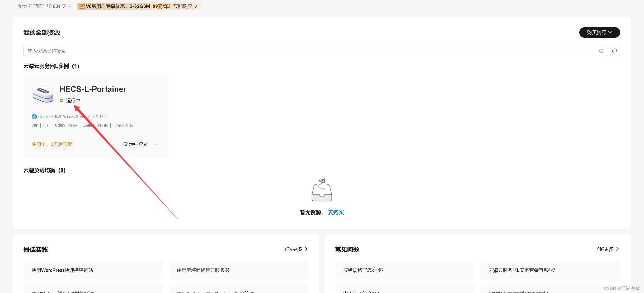Click the 云耀负载均衡 (0) heading
This screenshot has width=644, height=293.
[45, 171]
